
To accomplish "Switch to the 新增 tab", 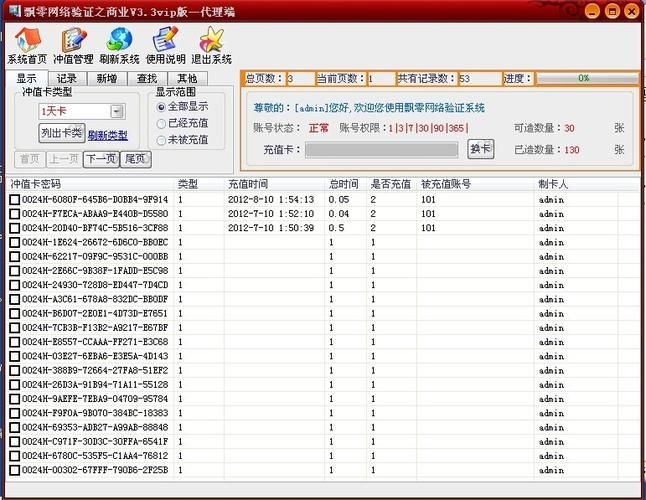I will click(107, 78).
